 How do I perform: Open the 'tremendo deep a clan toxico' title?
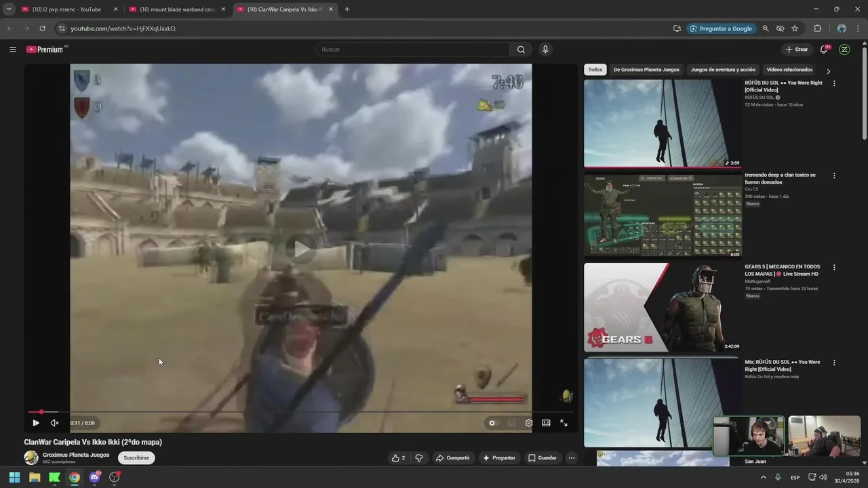[x=780, y=178]
